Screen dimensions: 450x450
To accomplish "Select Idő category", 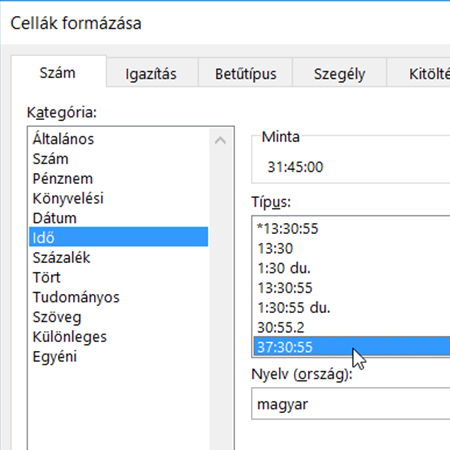I will pyautogui.click(x=119, y=237).
